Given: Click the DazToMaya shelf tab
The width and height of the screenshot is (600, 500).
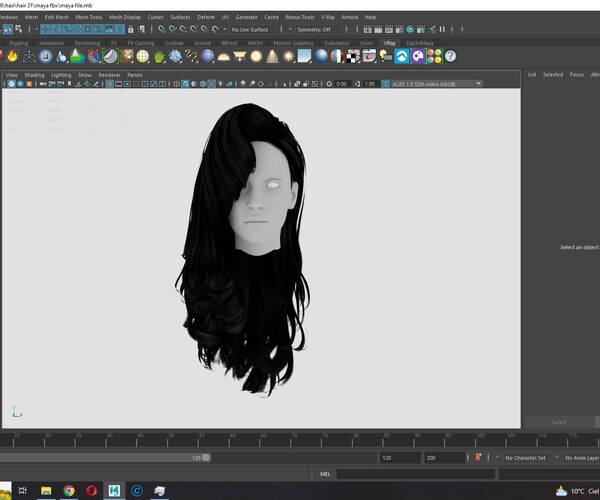Looking at the screenshot, I should tap(419, 43).
